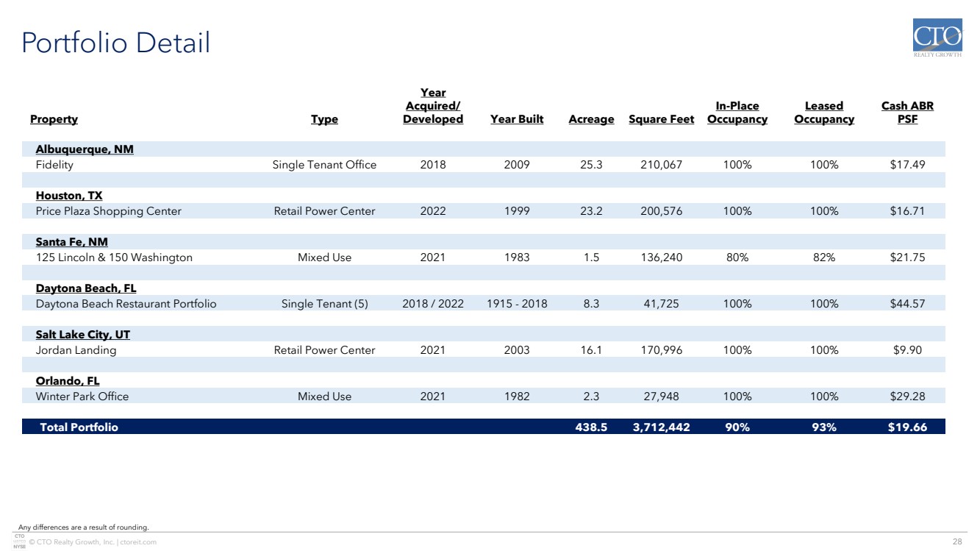Click total acreage 438.5
This screenshot has height=551, width=980.
tap(591, 427)
